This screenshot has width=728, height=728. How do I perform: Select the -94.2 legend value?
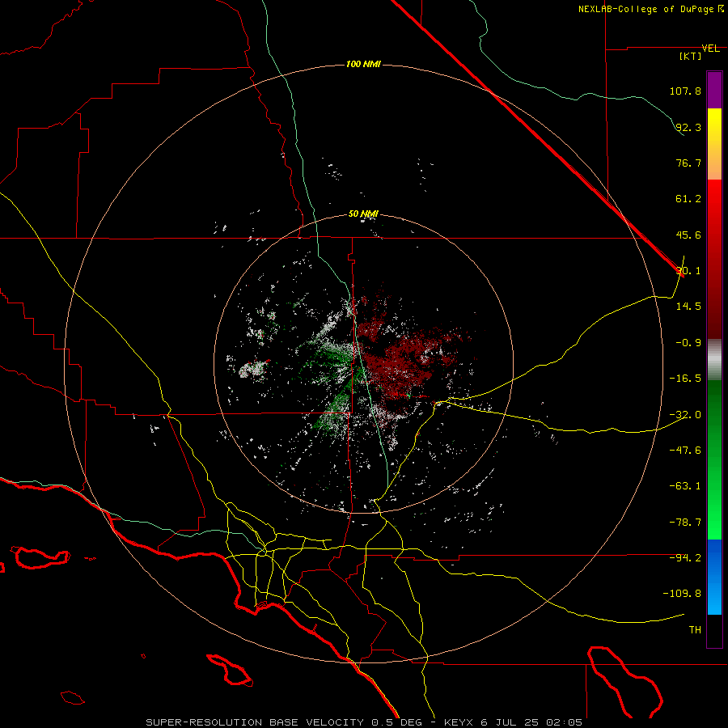(685, 557)
